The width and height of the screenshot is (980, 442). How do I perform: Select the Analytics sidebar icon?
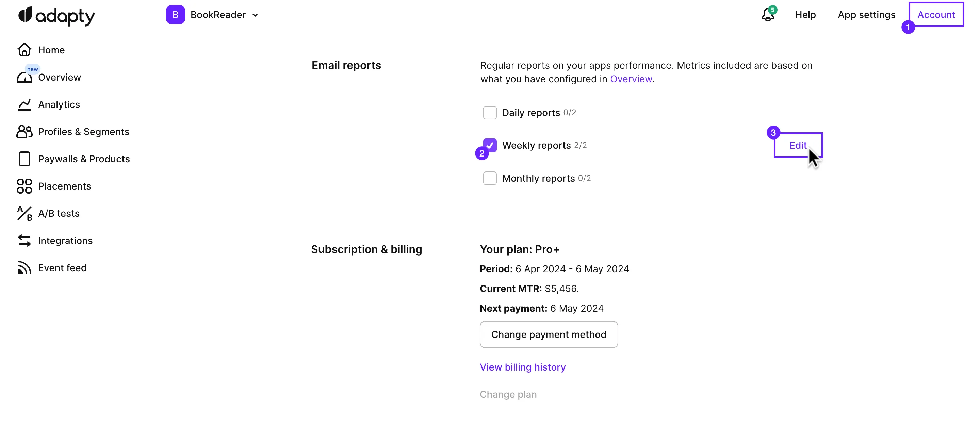[x=24, y=104]
